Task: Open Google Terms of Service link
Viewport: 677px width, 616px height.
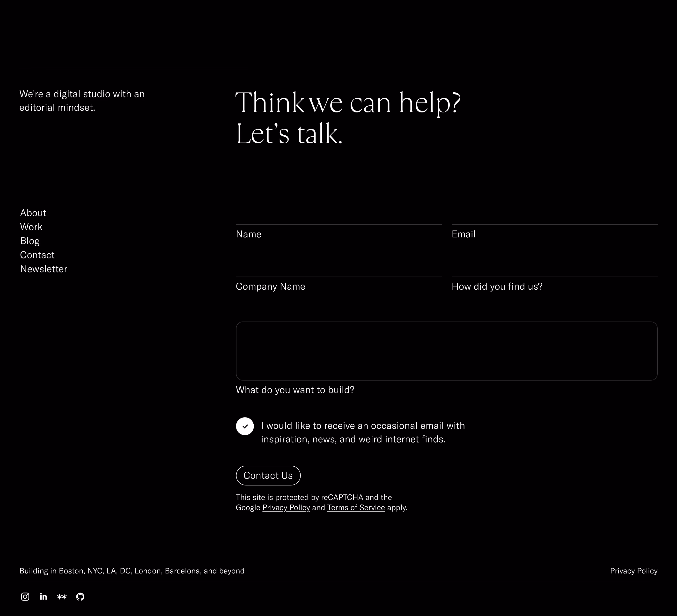Action: (x=356, y=507)
